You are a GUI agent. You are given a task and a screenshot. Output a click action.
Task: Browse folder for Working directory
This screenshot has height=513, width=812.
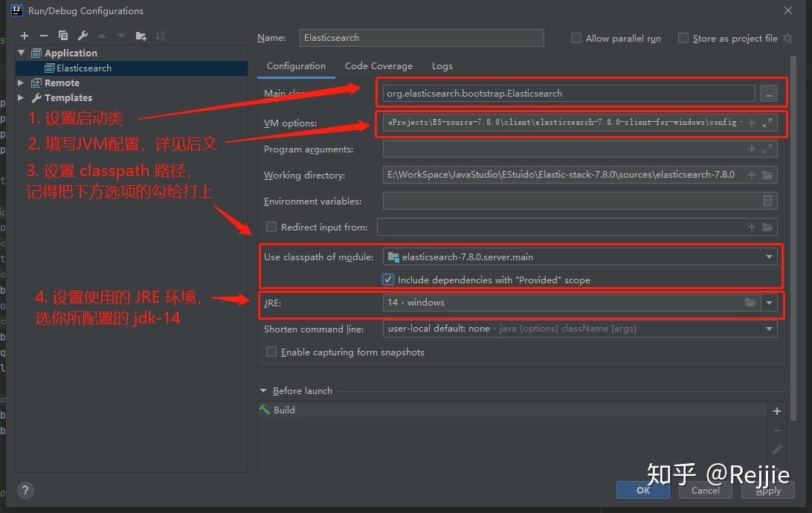coord(767,175)
